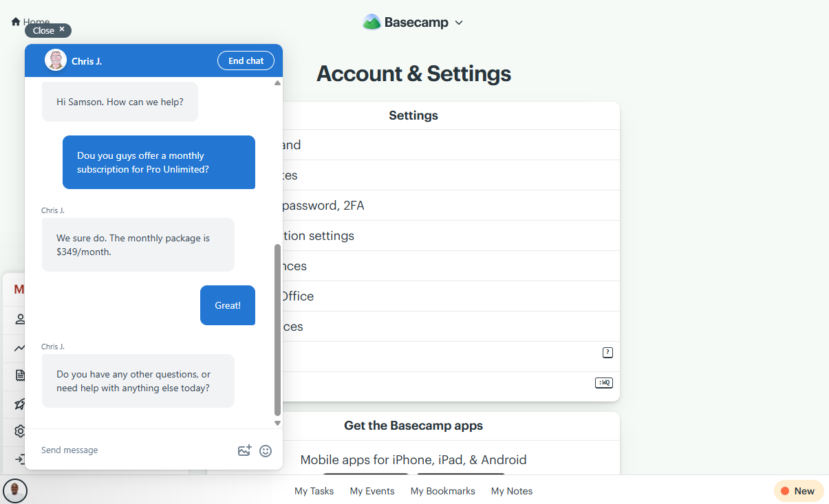Click 'Do you have any other questions' message
The width and height of the screenshot is (829, 504).
pos(138,381)
